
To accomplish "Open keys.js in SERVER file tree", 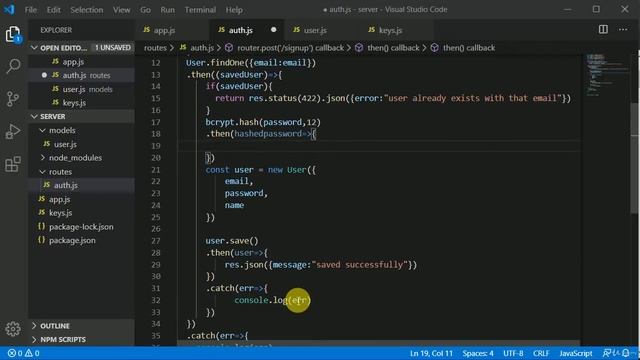I will click(x=81, y=213).
